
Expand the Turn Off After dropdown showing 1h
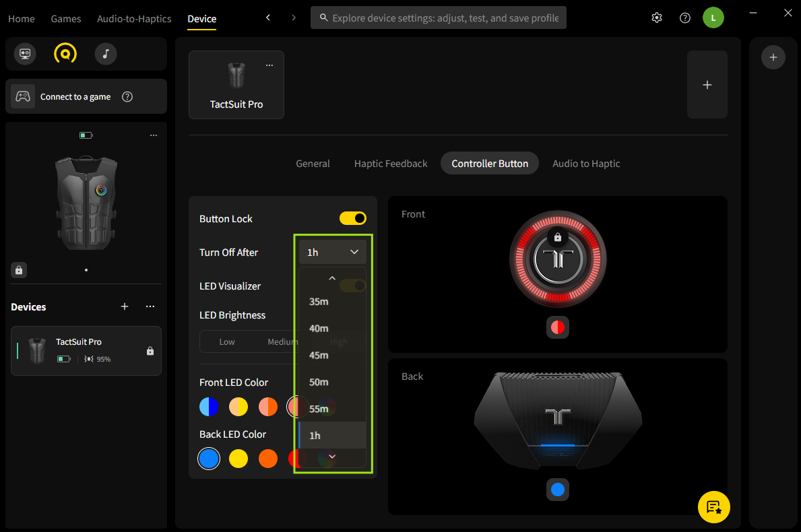pos(333,253)
